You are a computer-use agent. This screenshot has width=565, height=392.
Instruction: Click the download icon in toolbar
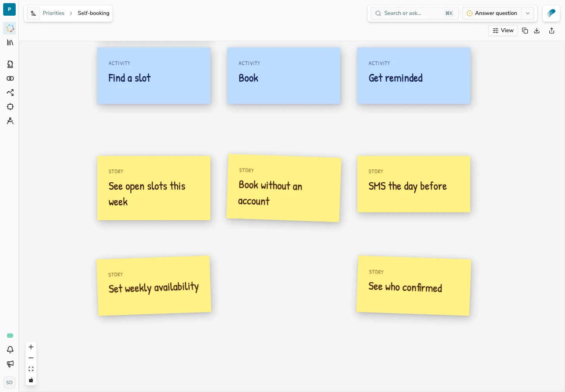537,31
